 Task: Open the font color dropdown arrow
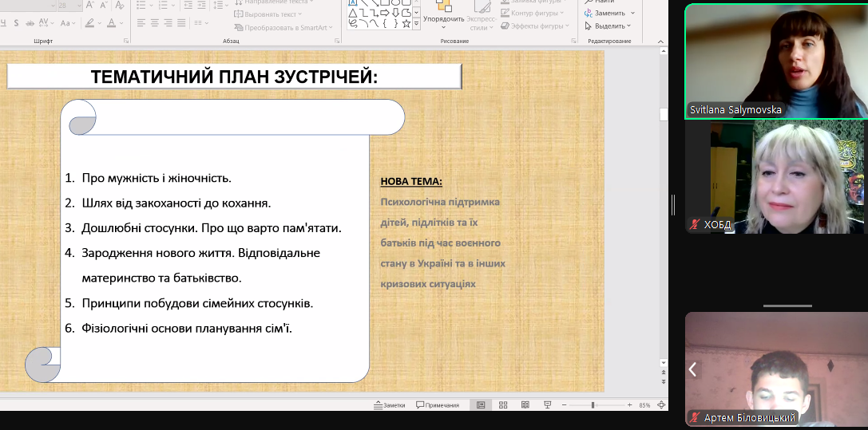[121, 23]
